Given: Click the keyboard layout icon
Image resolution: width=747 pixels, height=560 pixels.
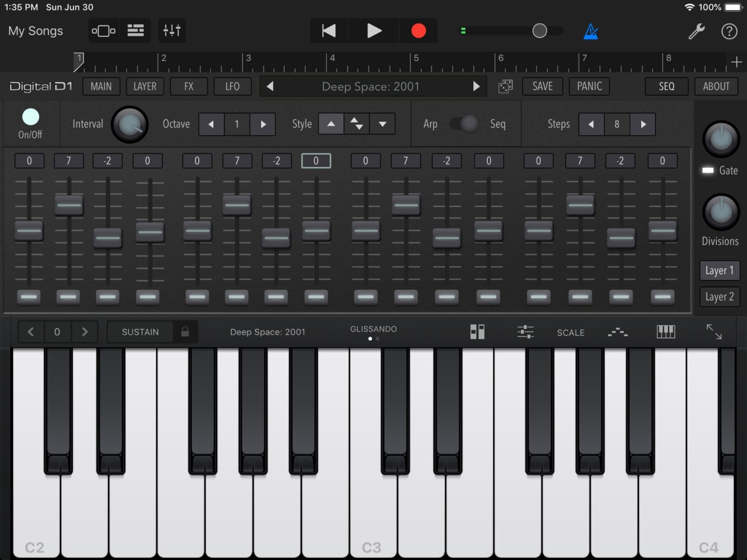Looking at the screenshot, I should (666, 332).
